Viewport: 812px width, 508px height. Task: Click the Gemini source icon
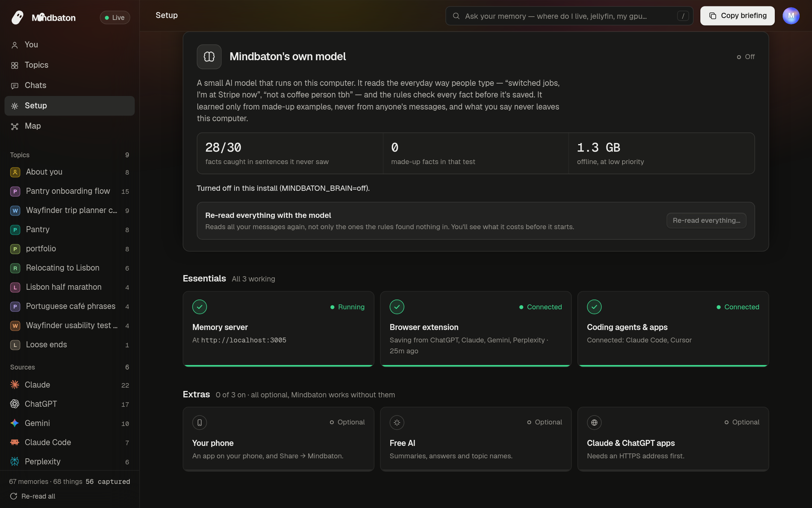click(x=15, y=423)
